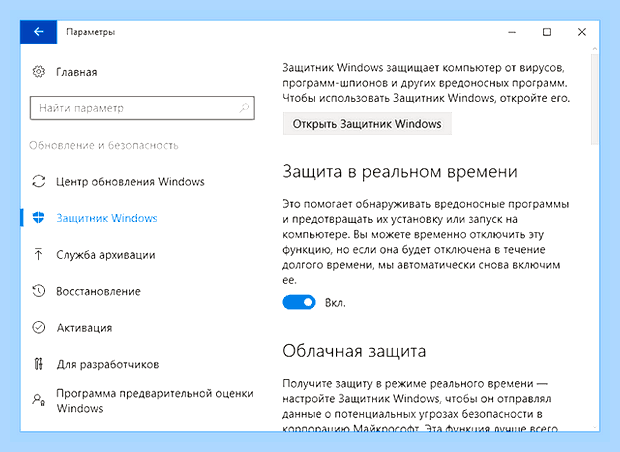Image resolution: width=620 pixels, height=452 pixels.
Task: Click the Активация checkmark circle icon
Action: coord(38,327)
